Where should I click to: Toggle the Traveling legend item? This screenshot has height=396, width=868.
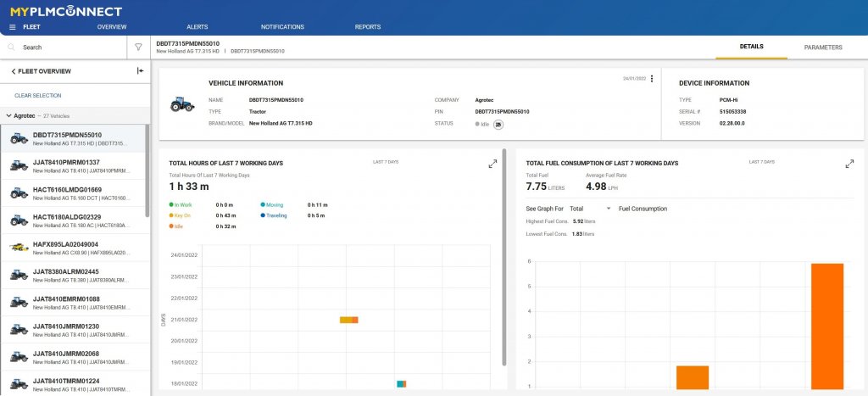tap(274, 215)
